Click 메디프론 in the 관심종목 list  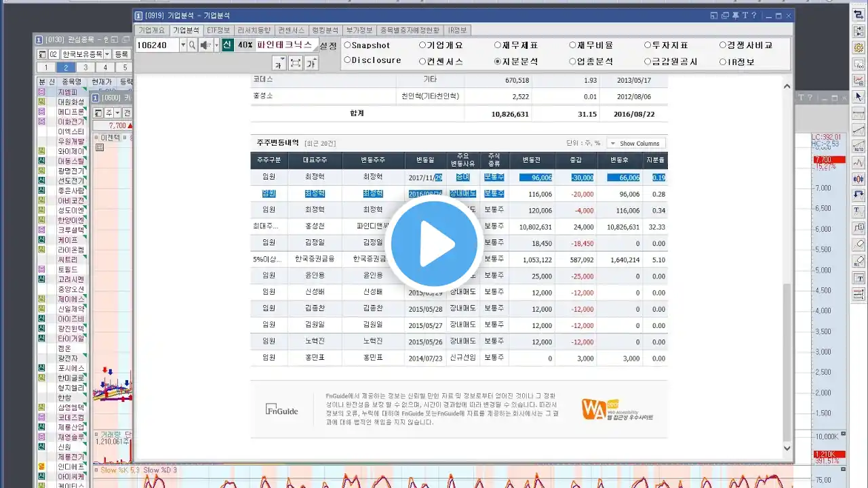pos(71,112)
